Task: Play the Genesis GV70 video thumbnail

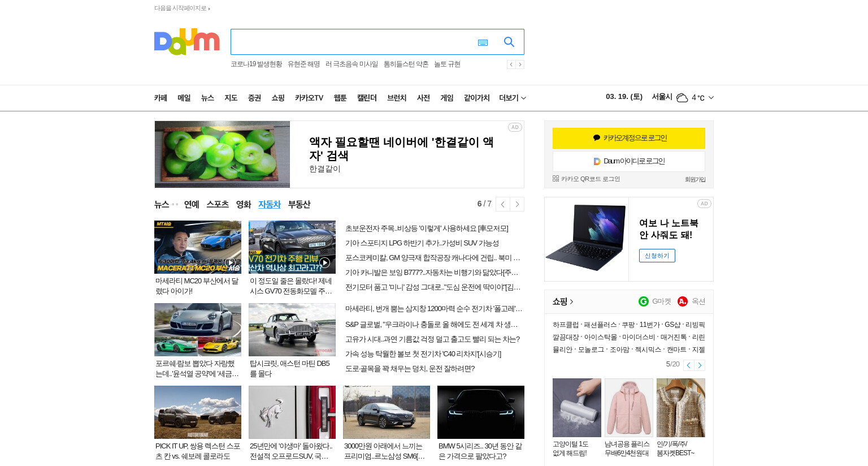Action: [292, 247]
